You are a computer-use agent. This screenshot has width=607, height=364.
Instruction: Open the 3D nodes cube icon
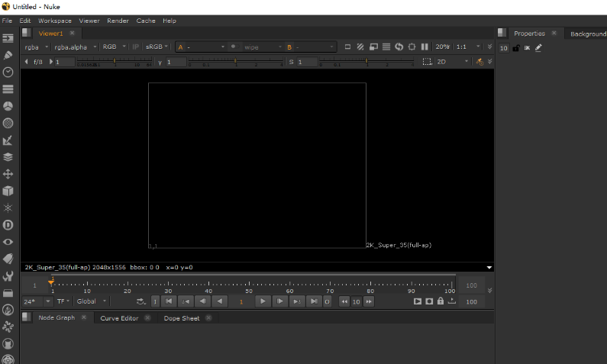point(8,191)
